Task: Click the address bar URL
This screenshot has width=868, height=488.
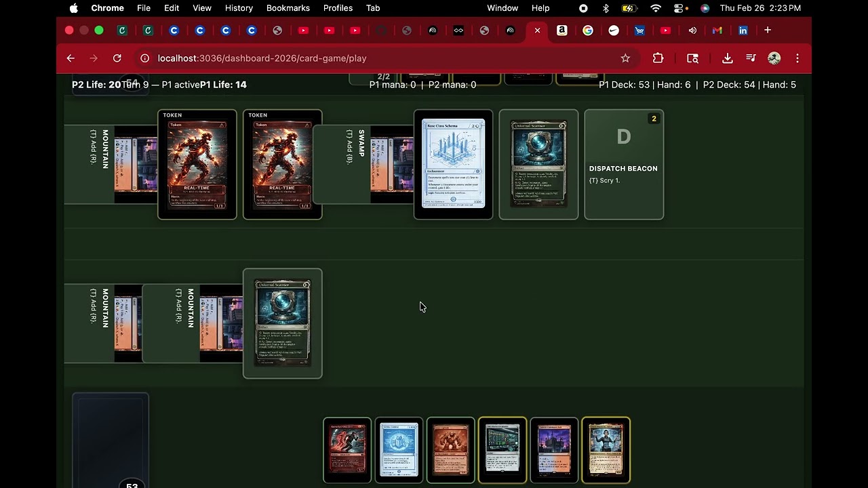Action: (x=262, y=58)
